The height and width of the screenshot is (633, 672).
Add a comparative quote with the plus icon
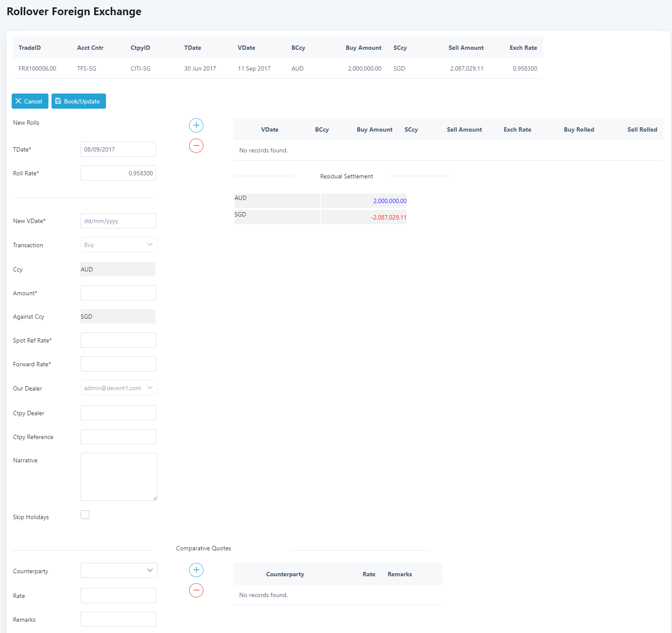click(196, 570)
